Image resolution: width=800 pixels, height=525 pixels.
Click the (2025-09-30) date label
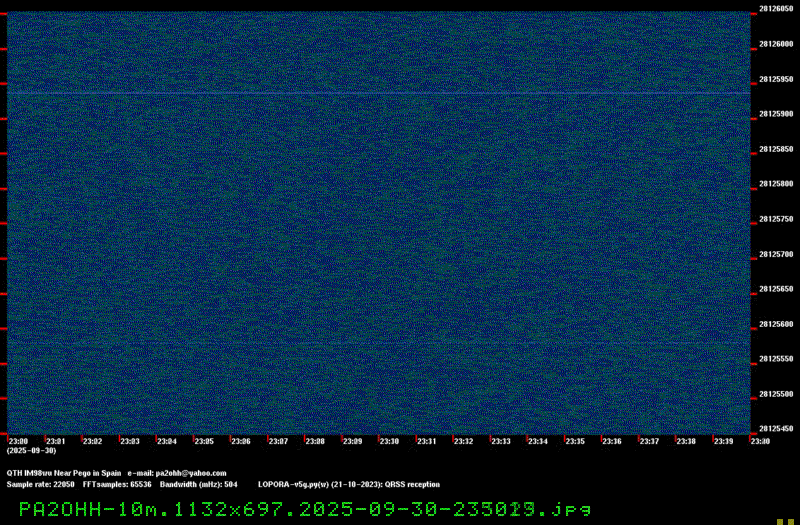31,451
